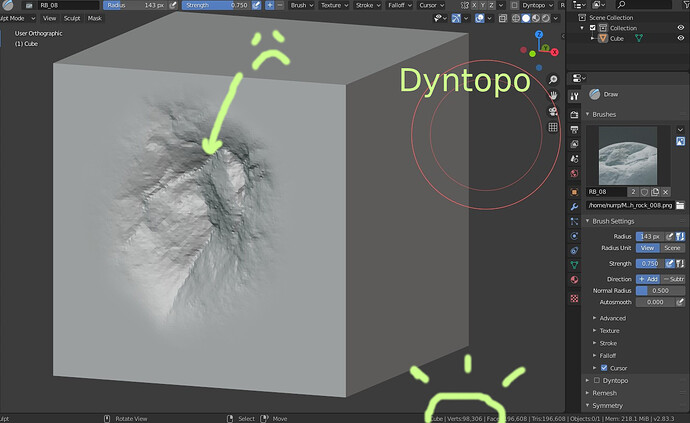Open the Object properties tab

(x=574, y=192)
